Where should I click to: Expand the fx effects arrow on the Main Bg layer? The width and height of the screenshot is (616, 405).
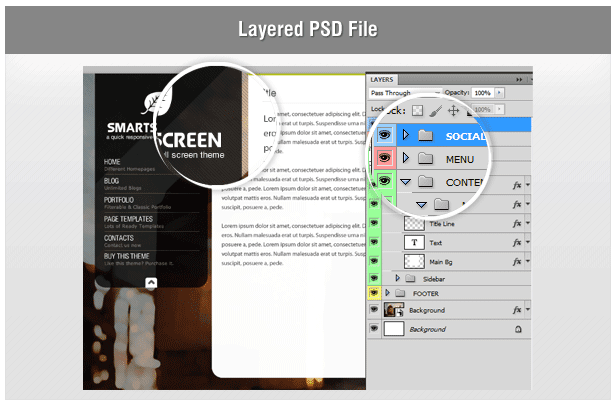click(527, 261)
